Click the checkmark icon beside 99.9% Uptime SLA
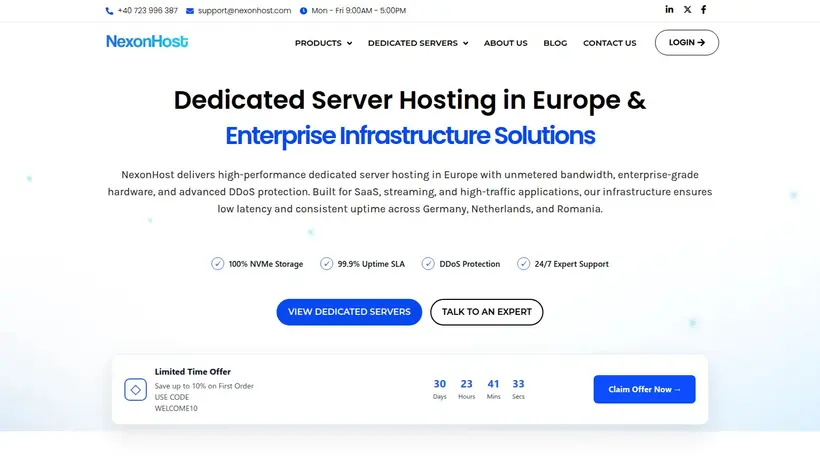This screenshot has width=820, height=461. point(326,263)
